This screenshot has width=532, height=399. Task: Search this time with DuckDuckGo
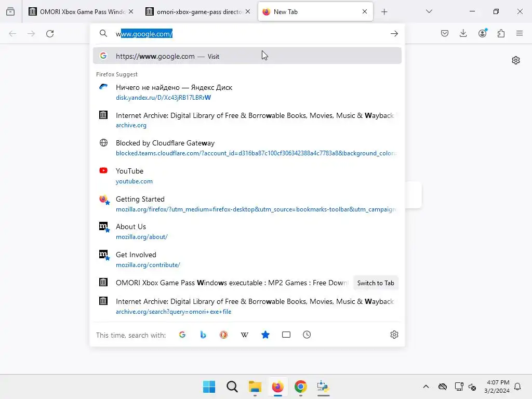tap(223, 335)
